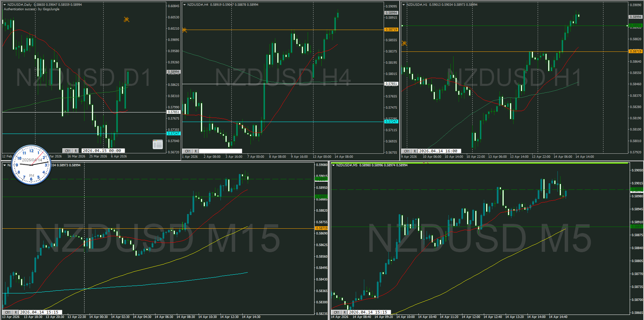Click the orange pencil icon on H1 chart
The height and width of the screenshot is (320, 644).
tap(404, 43)
